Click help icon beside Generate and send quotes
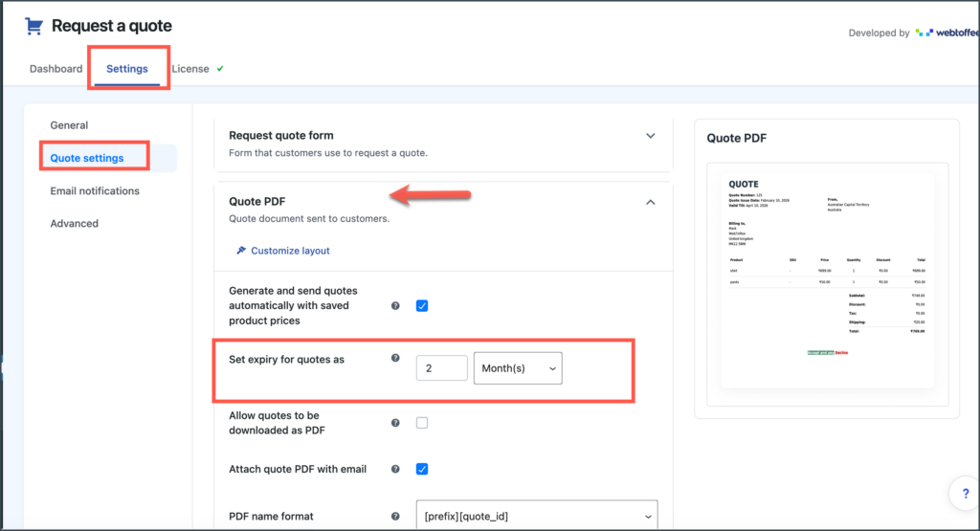 click(x=395, y=306)
